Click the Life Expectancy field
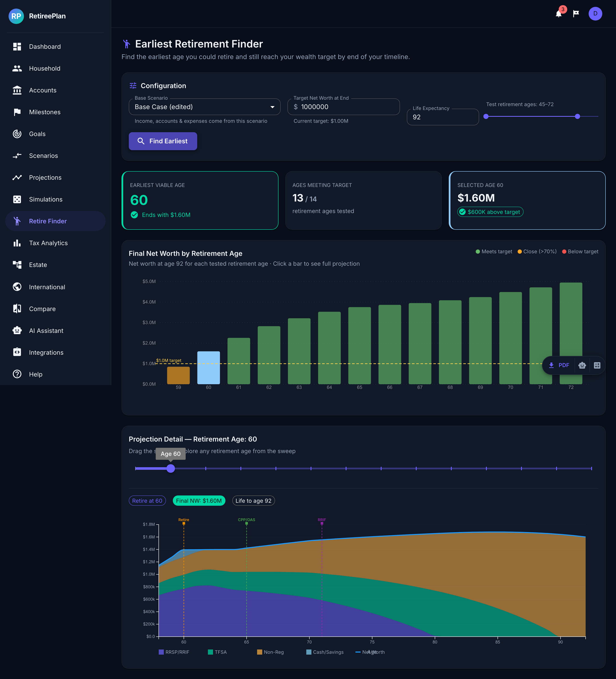Image resolution: width=616 pixels, height=679 pixels. point(443,117)
